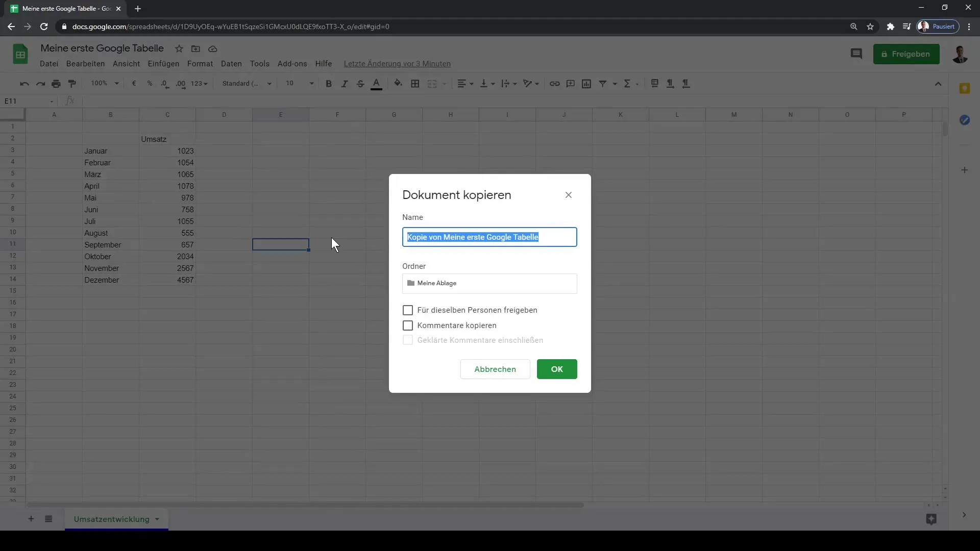The image size is (980, 551).
Task: Click the text color icon
Action: [x=377, y=84]
